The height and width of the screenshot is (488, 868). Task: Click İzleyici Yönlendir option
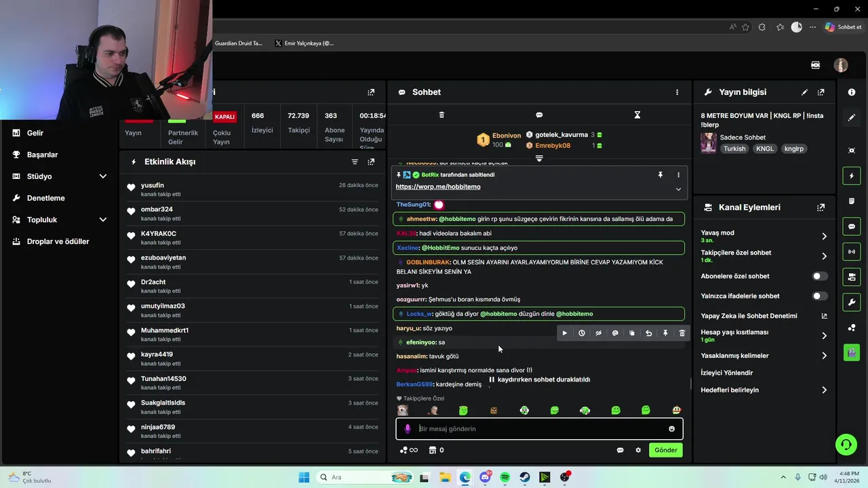(x=727, y=373)
